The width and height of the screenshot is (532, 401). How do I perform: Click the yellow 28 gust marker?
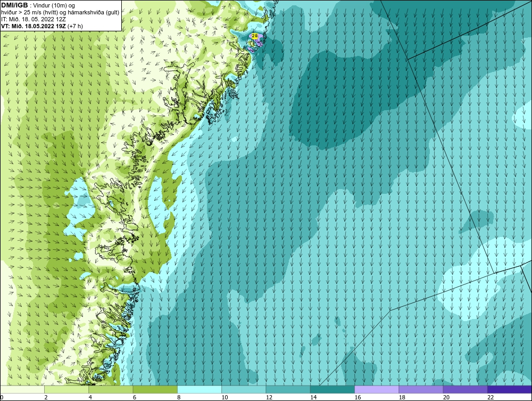pos(255,35)
